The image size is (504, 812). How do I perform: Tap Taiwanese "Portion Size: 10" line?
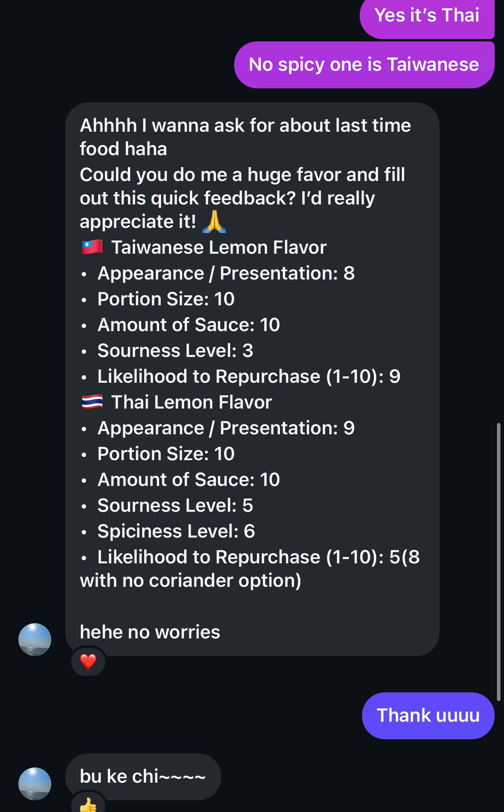pyautogui.click(x=166, y=299)
